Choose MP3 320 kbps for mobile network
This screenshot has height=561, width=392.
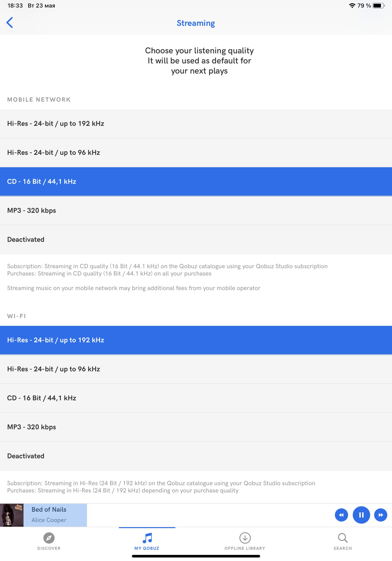196,211
